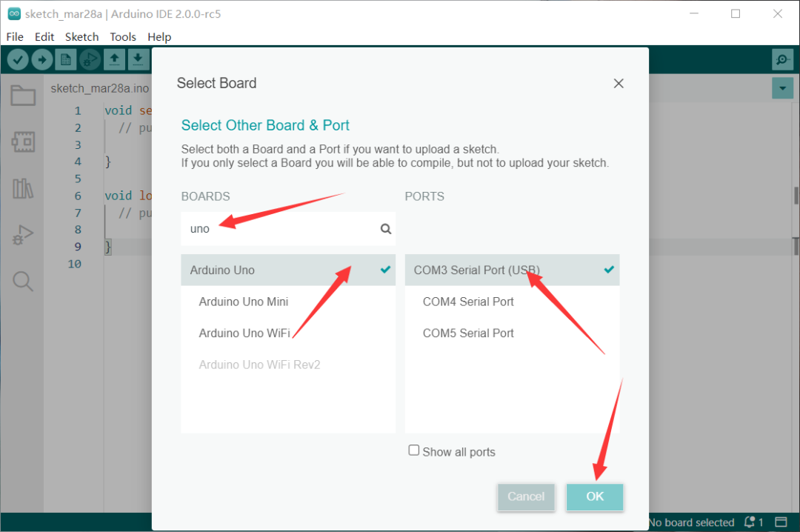Select COM3 Serial Port (USB)
This screenshot has width=800, height=532.
513,270
